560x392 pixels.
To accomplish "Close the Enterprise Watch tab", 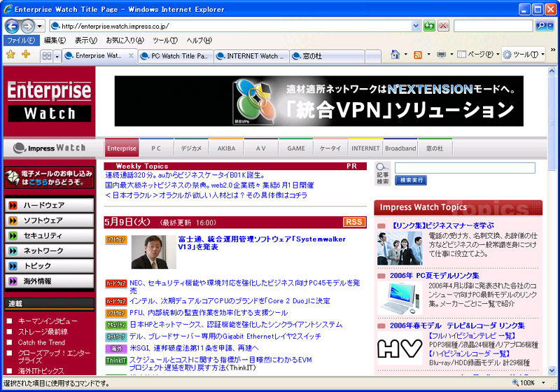I will (131, 56).
